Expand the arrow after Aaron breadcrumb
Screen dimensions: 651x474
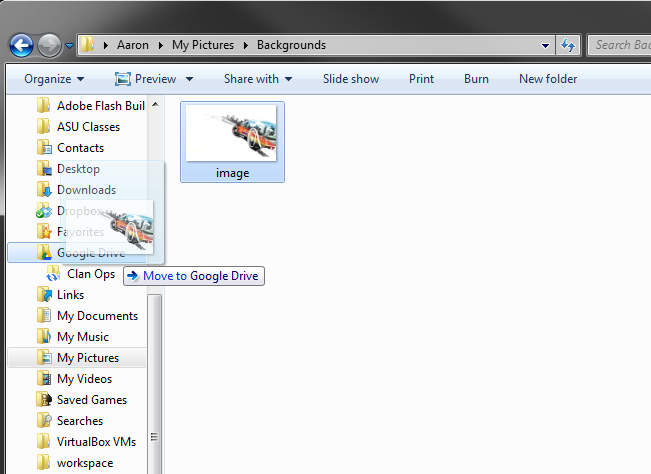161,45
